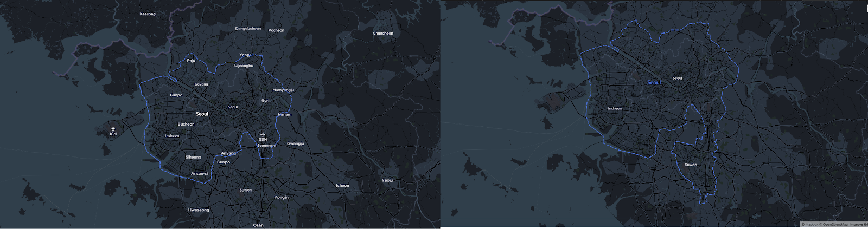Viewport: 868px width, 229px height.
Task: Click the Gimpo city label
Action: (176, 95)
